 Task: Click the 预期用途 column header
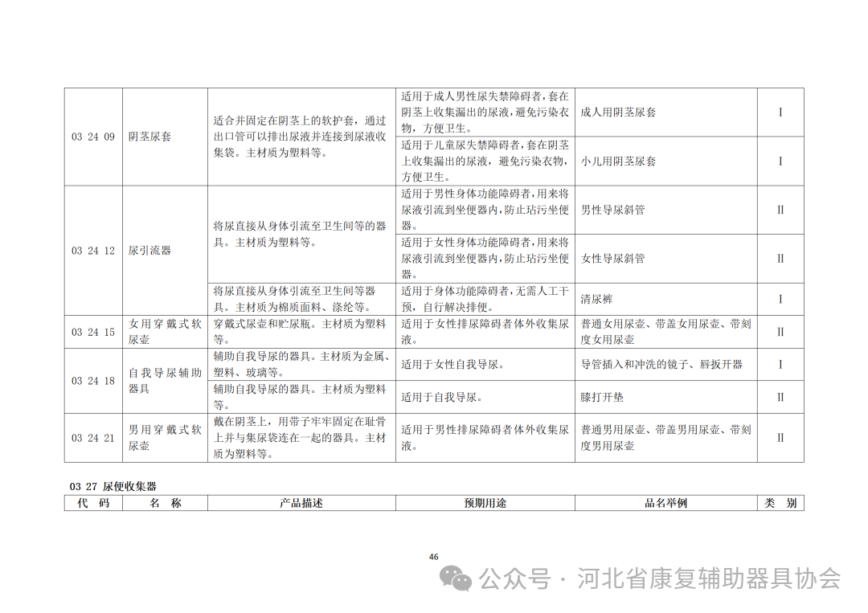point(485,502)
